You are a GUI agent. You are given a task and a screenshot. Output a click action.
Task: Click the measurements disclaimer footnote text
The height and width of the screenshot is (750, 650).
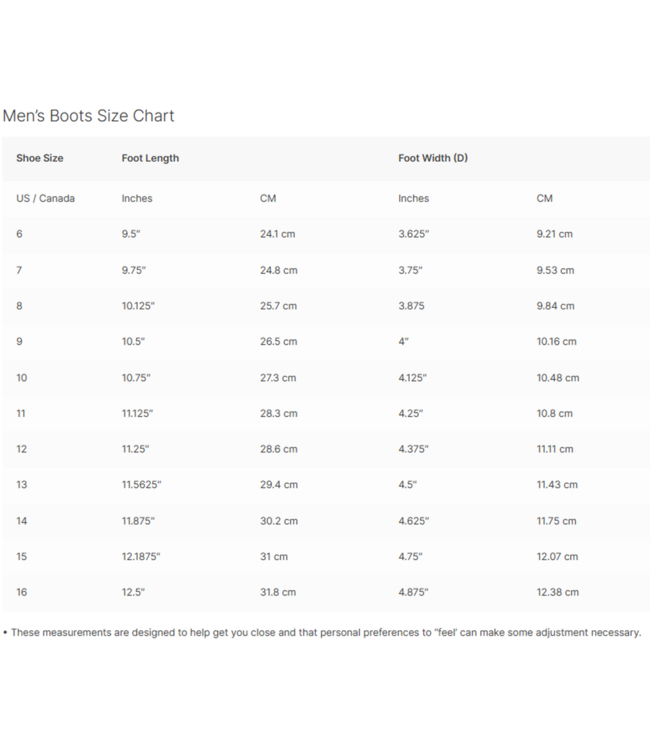coord(322,632)
